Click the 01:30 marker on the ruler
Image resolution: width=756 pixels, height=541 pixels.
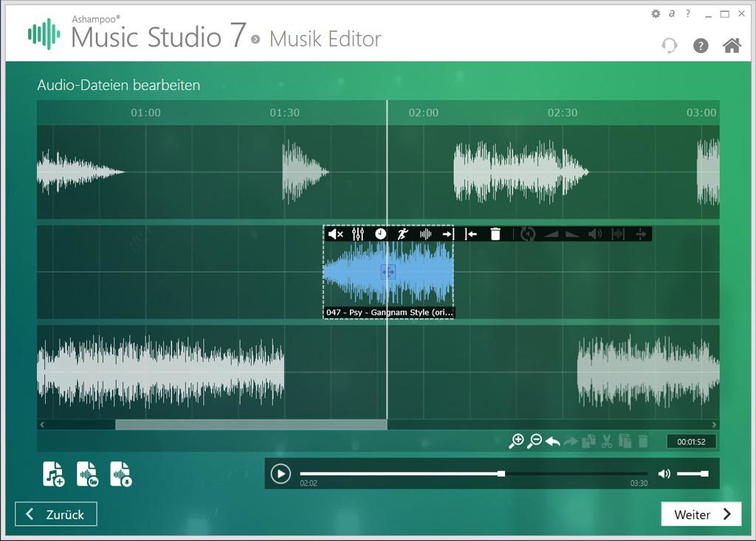[284, 113]
